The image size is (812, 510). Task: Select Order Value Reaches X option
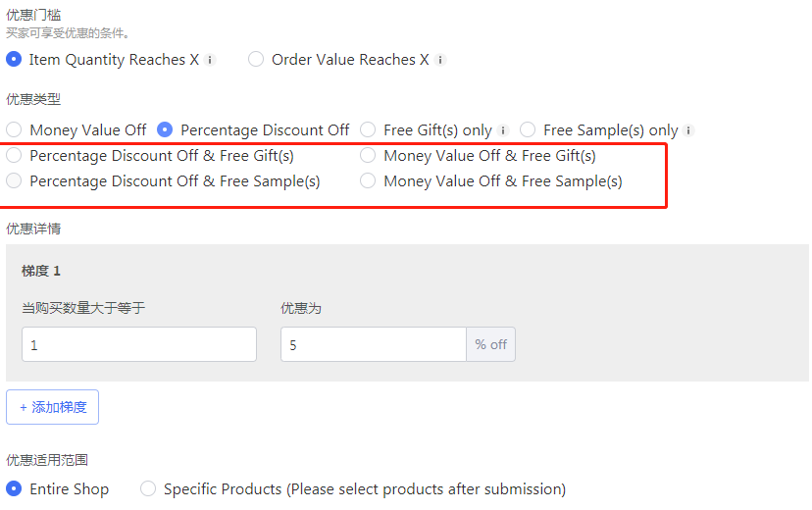coord(256,60)
